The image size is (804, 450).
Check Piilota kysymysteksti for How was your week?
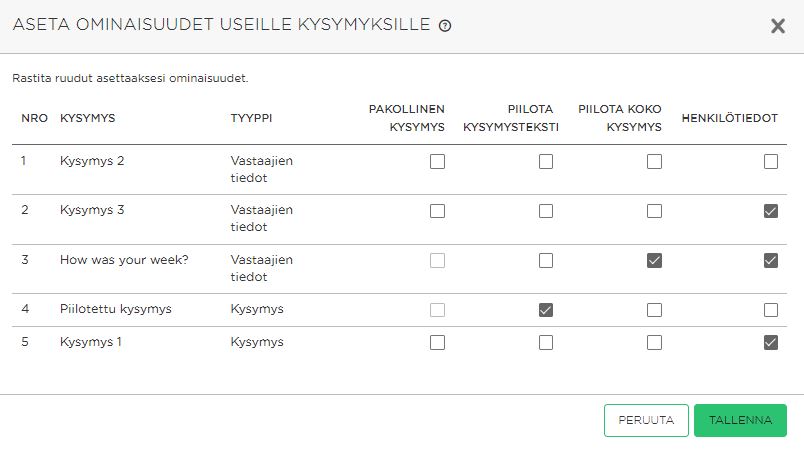click(x=546, y=260)
